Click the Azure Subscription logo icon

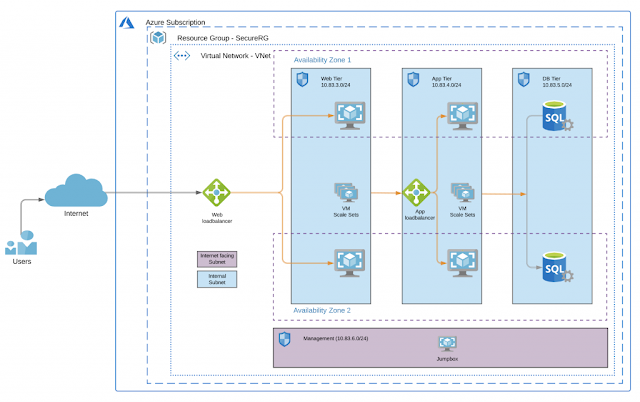(x=128, y=21)
